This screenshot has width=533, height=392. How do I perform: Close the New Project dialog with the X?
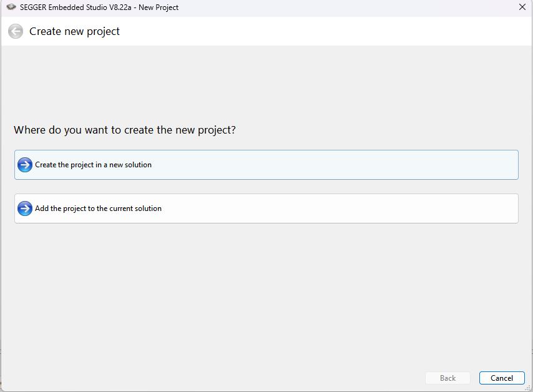pos(522,7)
